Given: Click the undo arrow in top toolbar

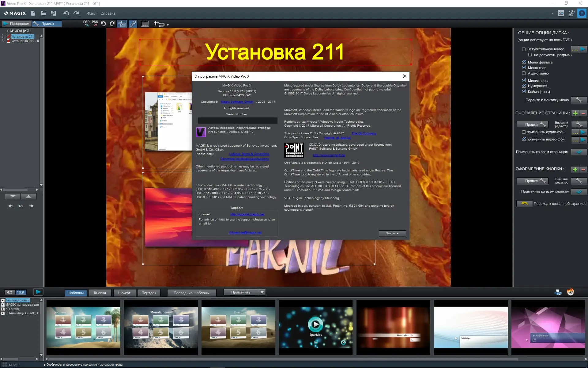Looking at the screenshot, I should coord(66,13).
